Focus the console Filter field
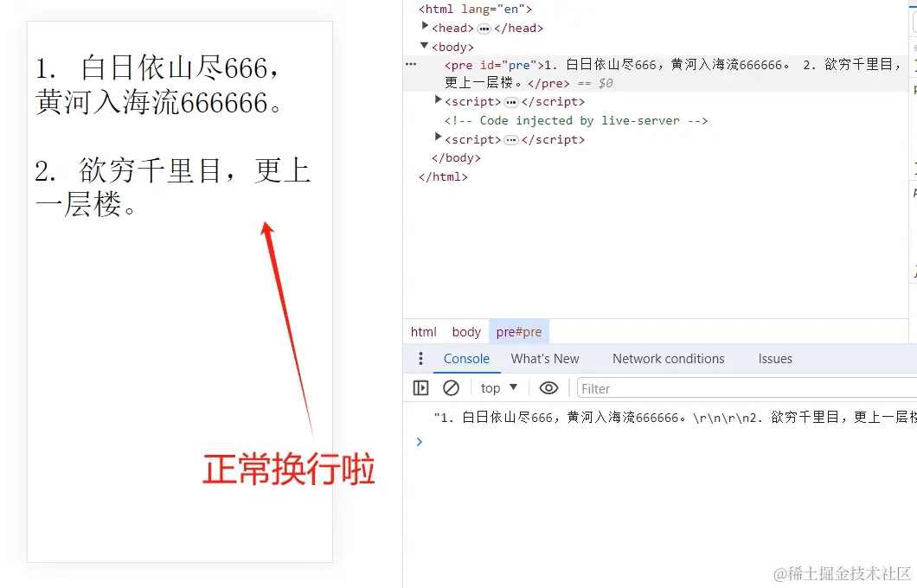This screenshot has width=917, height=588. point(747,388)
